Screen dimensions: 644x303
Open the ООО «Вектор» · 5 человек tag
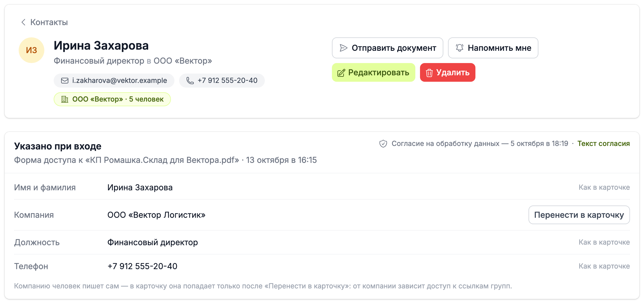tap(112, 99)
